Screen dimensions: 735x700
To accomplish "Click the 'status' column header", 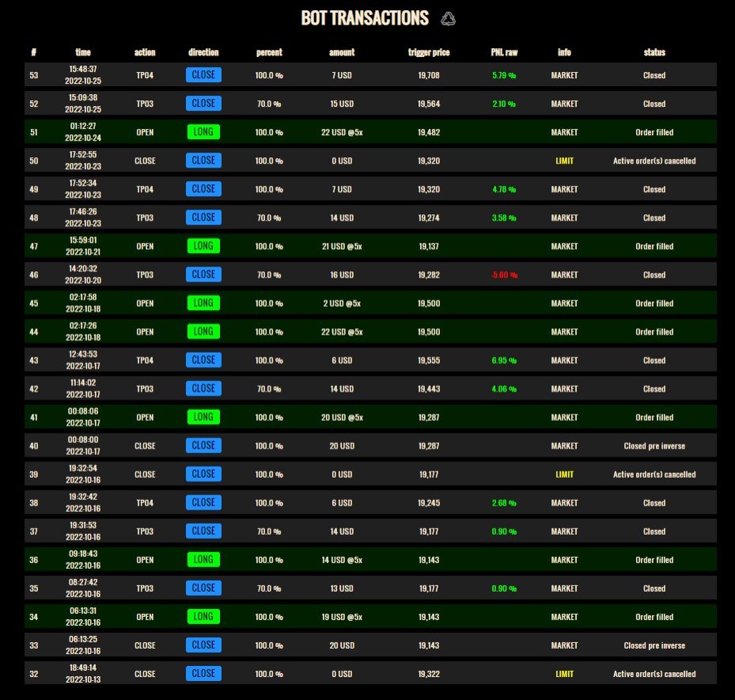I will pyautogui.click(x=654, y=52).
